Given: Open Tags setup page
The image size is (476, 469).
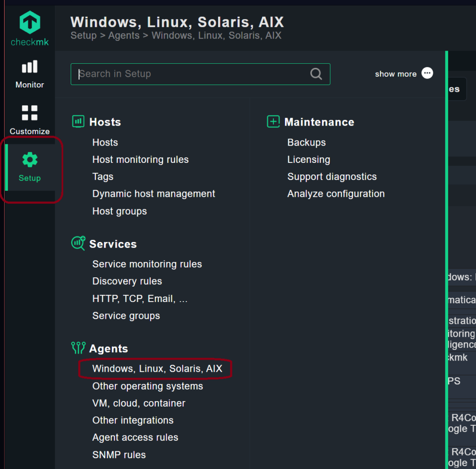Looking at the screenshot, I should (x=103, y=177).
